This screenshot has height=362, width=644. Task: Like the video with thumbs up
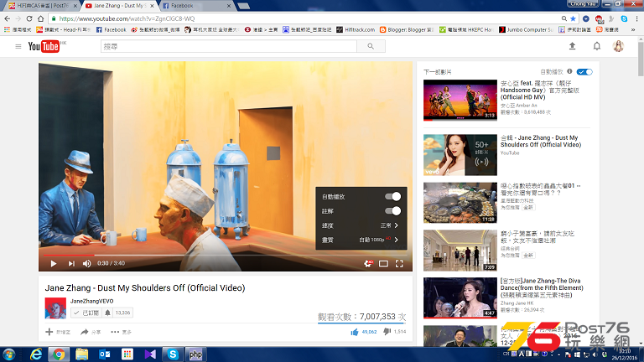[355, 332]
